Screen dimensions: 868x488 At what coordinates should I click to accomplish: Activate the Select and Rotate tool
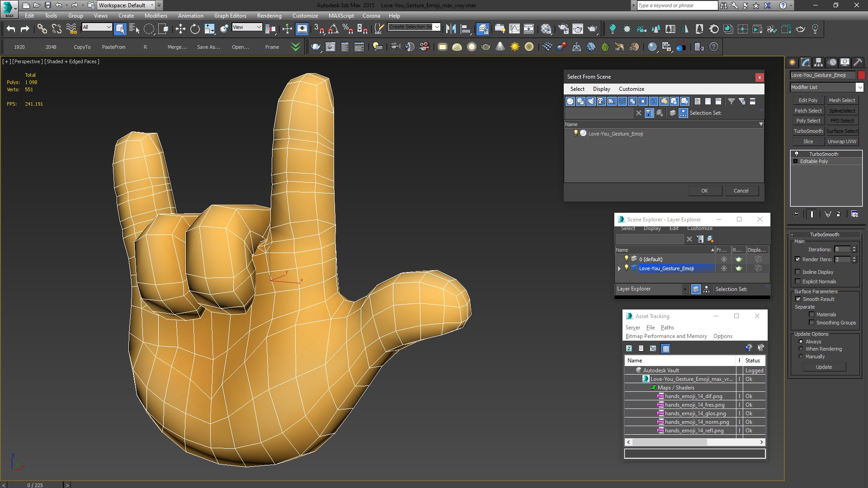coord(195,29)
